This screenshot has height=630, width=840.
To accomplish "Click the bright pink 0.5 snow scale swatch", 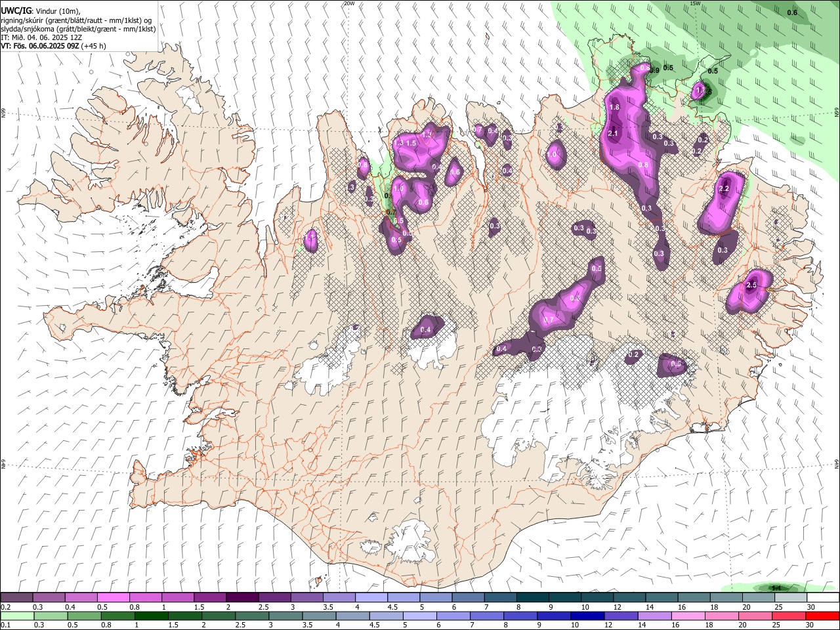I will coord(114,598).
